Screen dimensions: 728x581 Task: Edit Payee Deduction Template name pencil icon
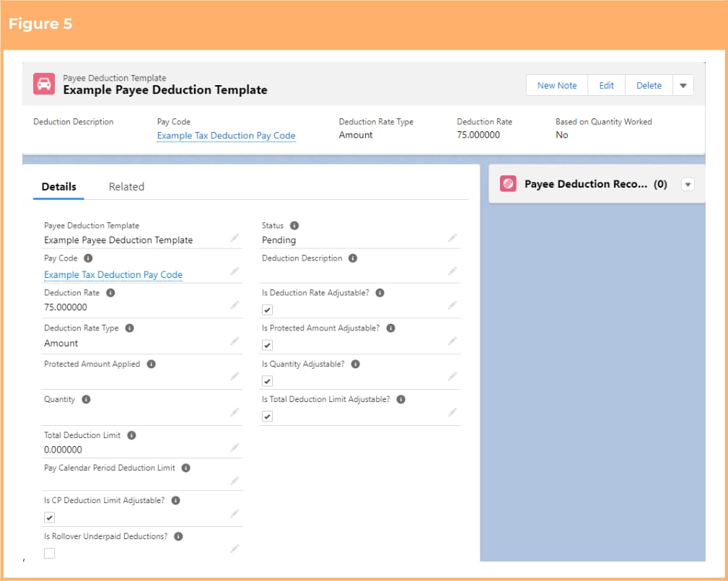(235, 238)
